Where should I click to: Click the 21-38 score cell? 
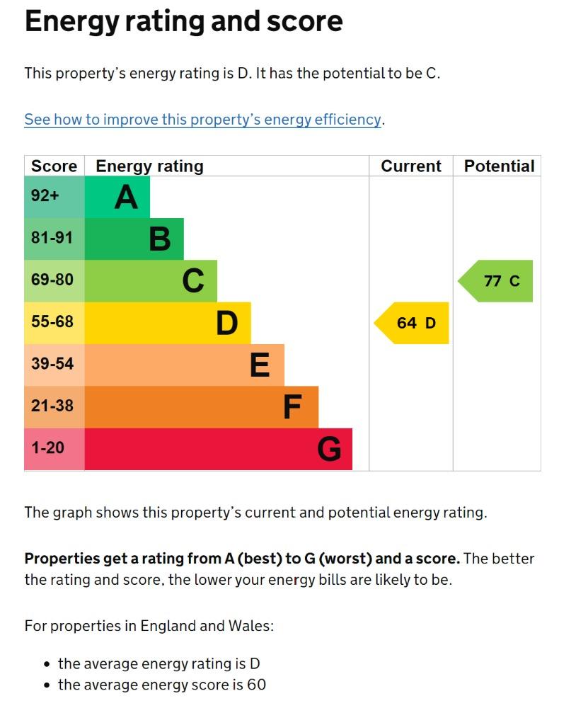(54, 407)
